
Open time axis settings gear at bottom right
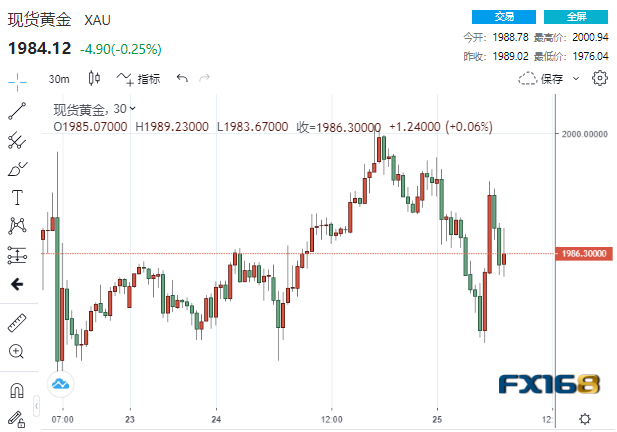coord(585,418)
